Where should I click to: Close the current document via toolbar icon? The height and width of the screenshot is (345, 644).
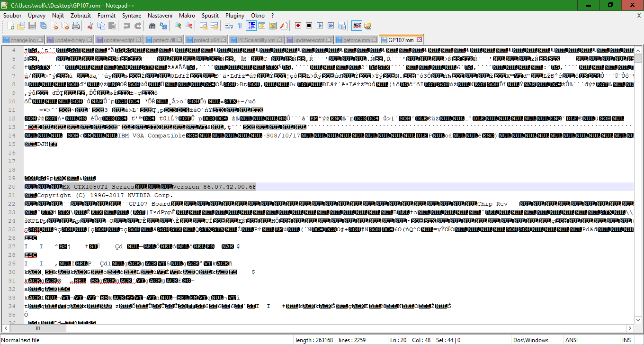(x=54, y=26)
